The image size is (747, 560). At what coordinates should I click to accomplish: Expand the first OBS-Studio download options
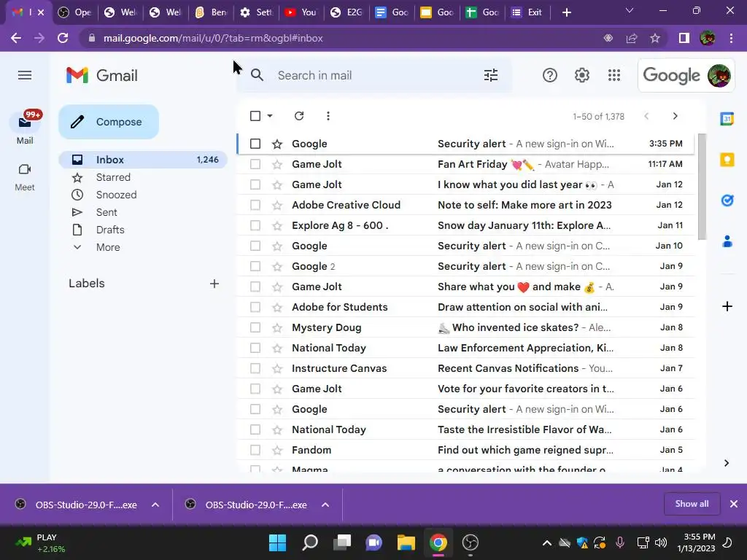[x=155, y=505]
